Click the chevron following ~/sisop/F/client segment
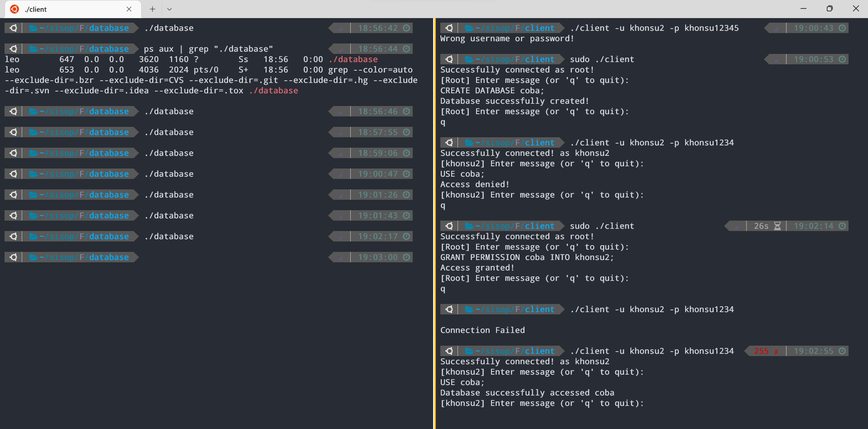This screenshot has height=429, width=868. [x=561, y=28]
